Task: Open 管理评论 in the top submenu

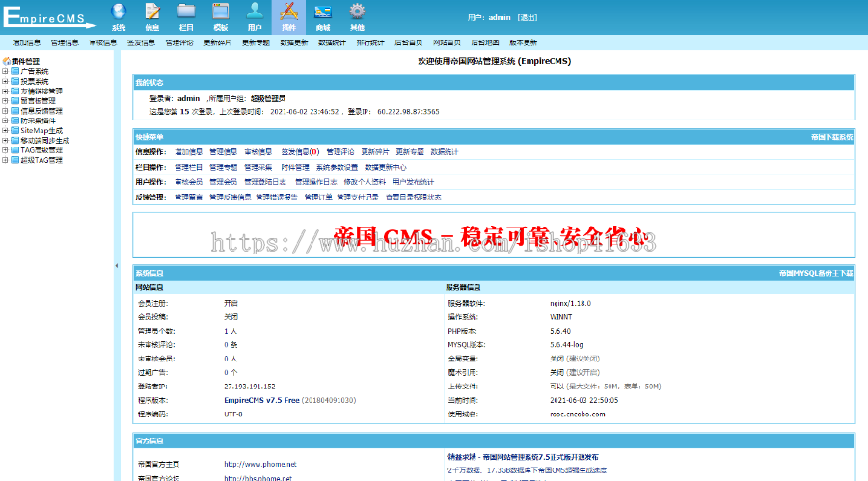Action: coord(179,42)
